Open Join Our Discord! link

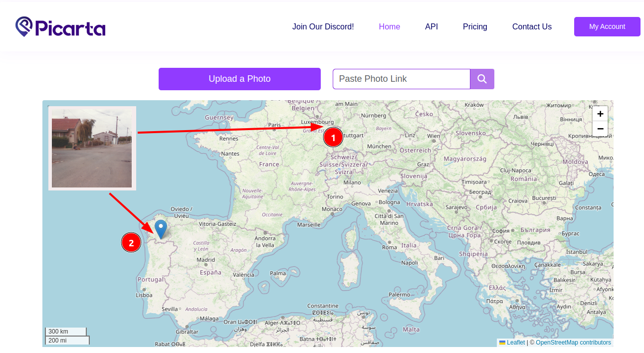(323, 27)
